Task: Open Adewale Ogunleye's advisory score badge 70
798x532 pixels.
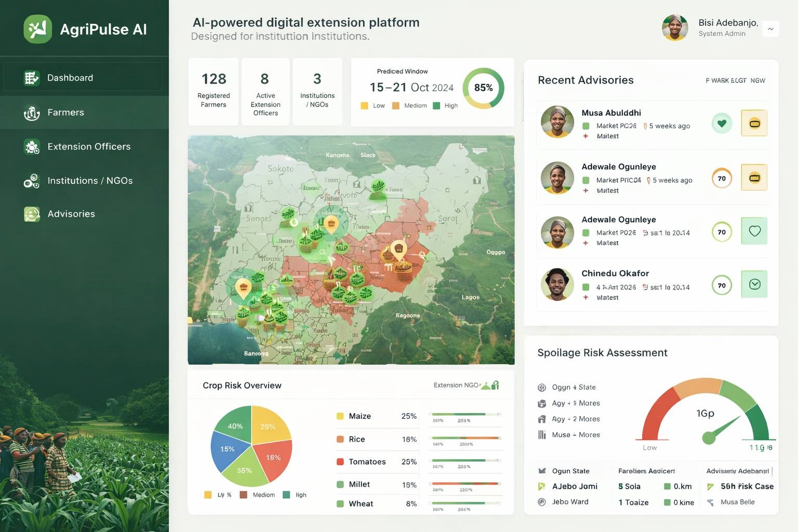Action: (721, 178)
